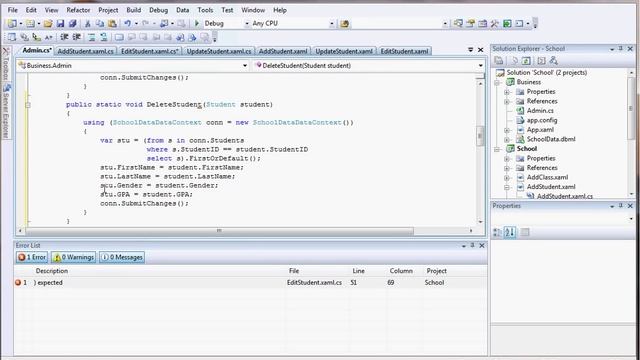
Task: Open the Refactor menu
Action: click(78, 10)
